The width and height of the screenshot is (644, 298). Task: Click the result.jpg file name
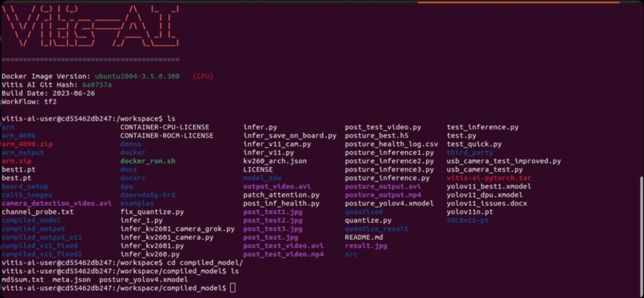[366, 245]
